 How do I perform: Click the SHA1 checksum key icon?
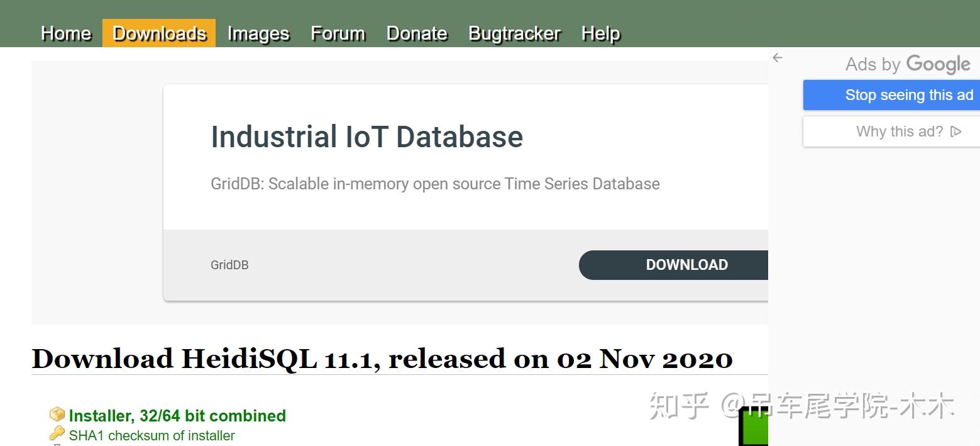click(57, 433)
